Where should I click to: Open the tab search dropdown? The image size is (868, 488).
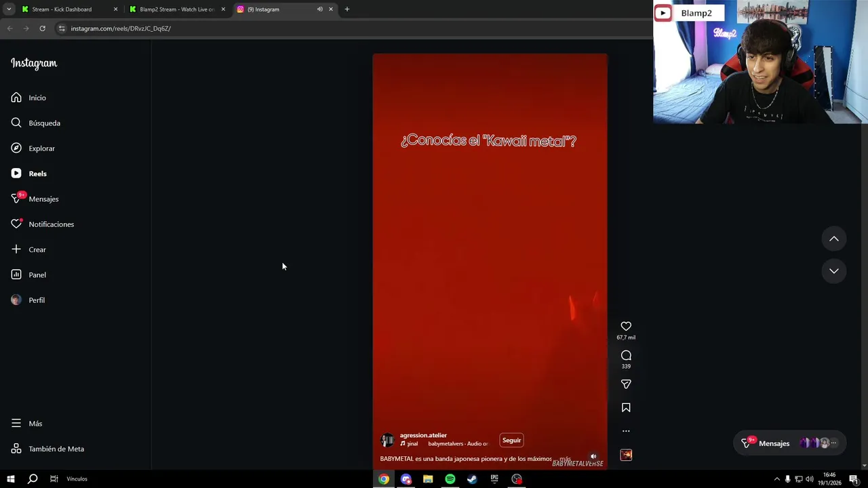[x=9, y=9]
